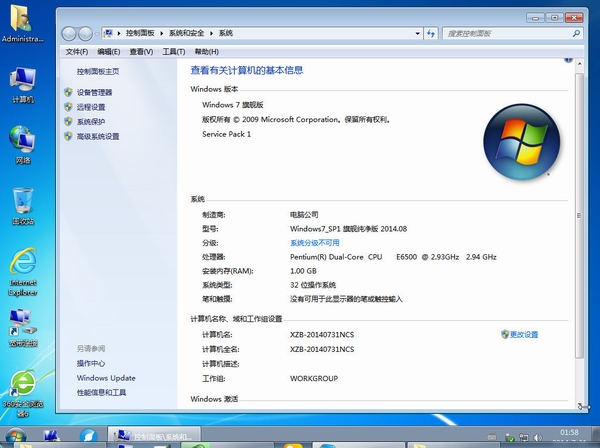Open 操作中心 link
600x448 pixels.
click(x=91, y=363)
